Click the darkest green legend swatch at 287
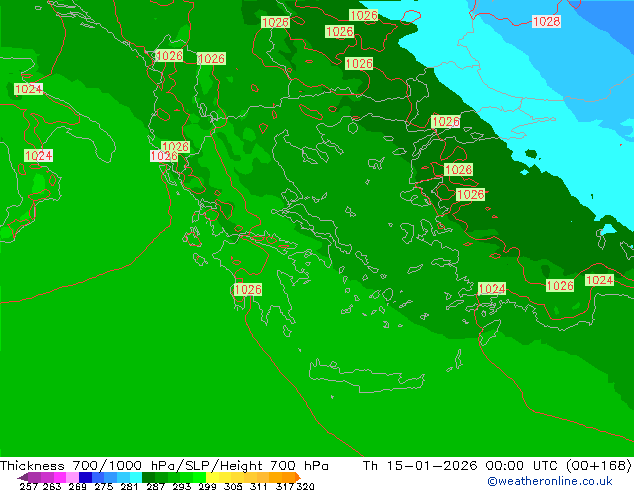The image size is (634, 490). pos(148,477)
